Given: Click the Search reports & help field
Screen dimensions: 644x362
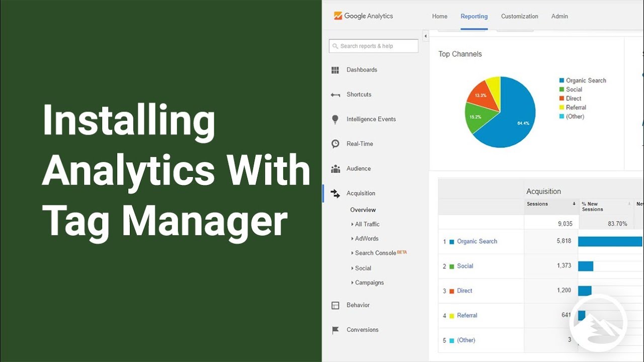Looking at the screenshot, I should pos(373,46).
